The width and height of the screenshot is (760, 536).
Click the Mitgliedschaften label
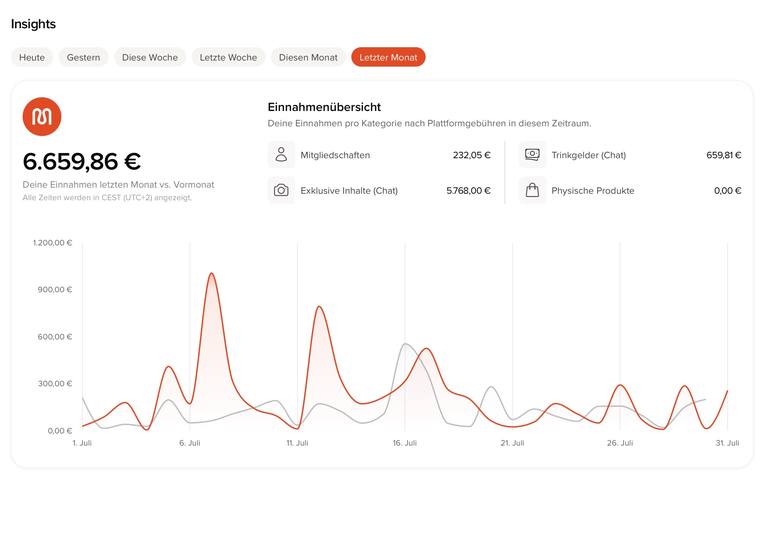[x=335, y=155]
